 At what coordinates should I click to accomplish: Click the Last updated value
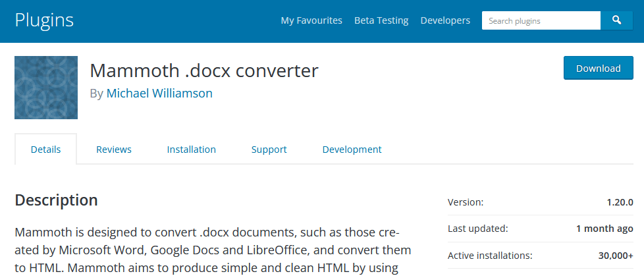pos(604,229)
